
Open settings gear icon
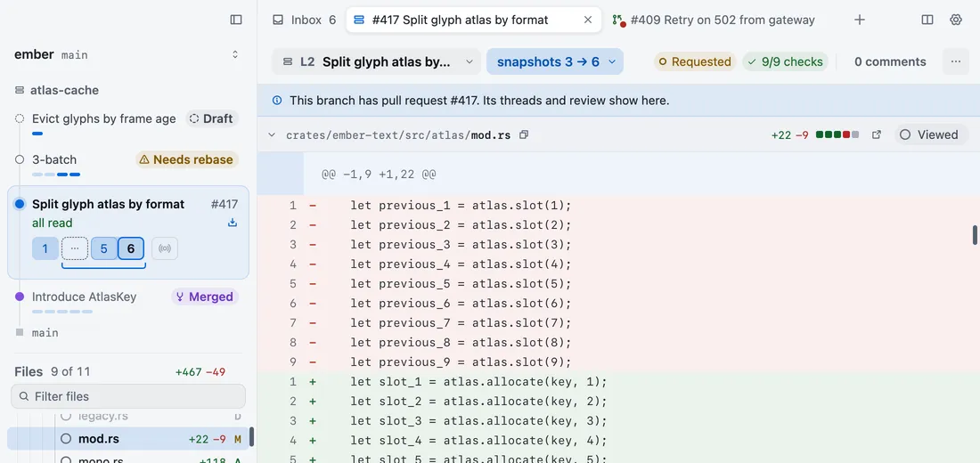[x=956, y=20]
